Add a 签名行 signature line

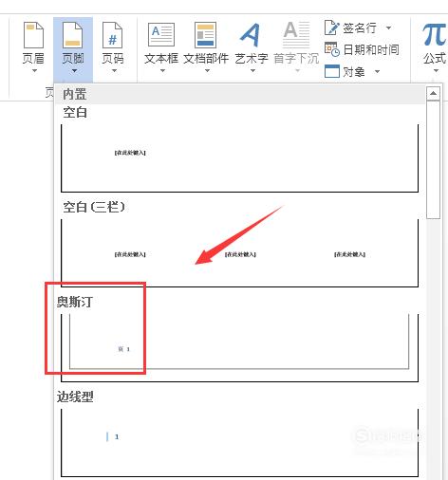pyautogui.click(x=350, y=28)
